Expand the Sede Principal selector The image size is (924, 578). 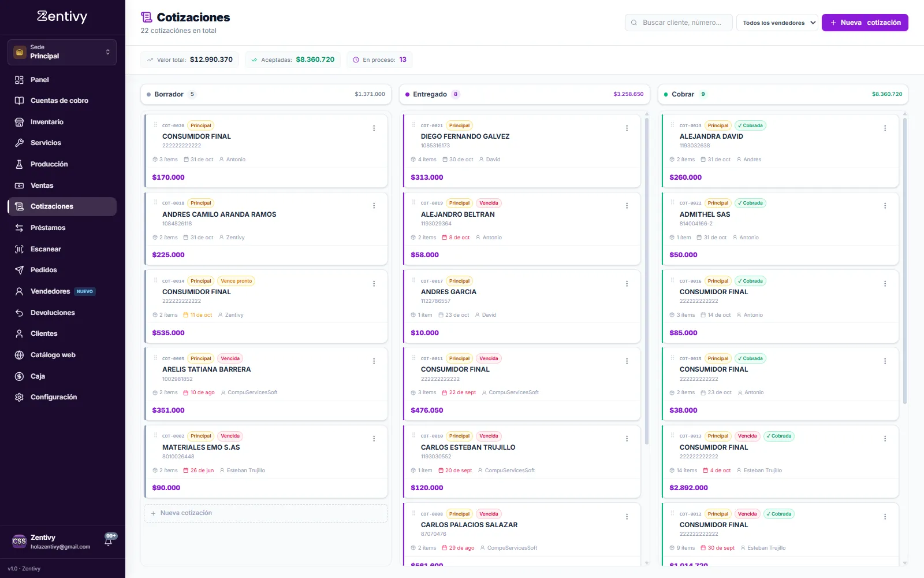[x=62, y=52]
